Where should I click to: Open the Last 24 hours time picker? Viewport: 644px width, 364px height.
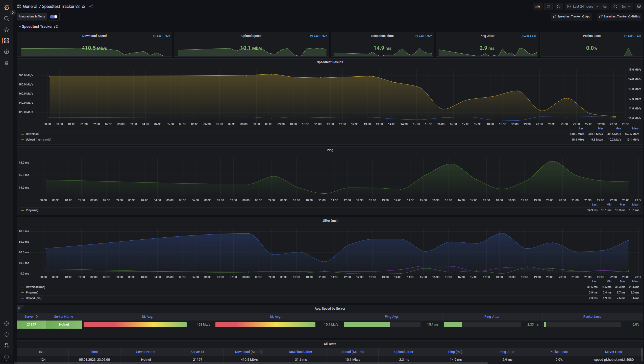[x=582, y=7]
